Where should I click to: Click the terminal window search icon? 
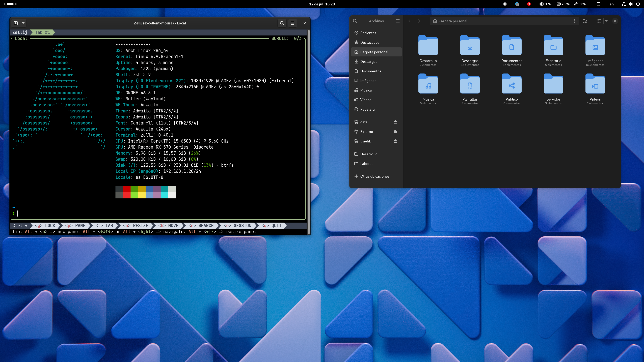pos(282,23)
